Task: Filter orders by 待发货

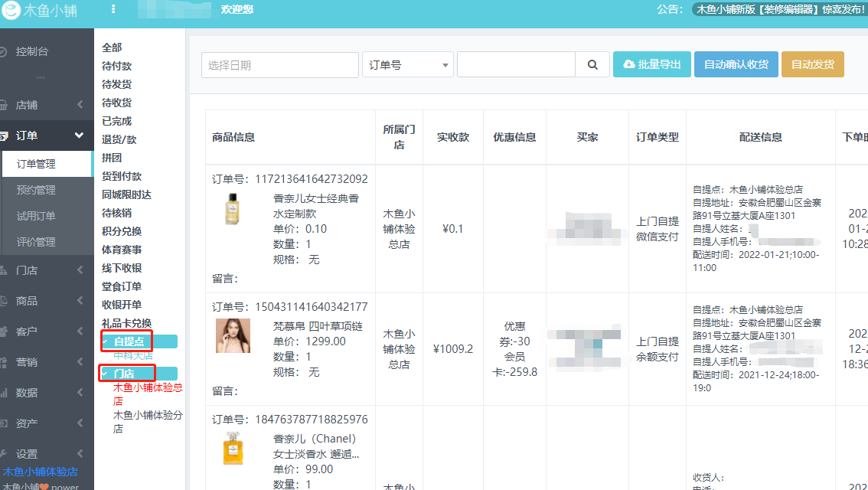Action: point(117,84)
